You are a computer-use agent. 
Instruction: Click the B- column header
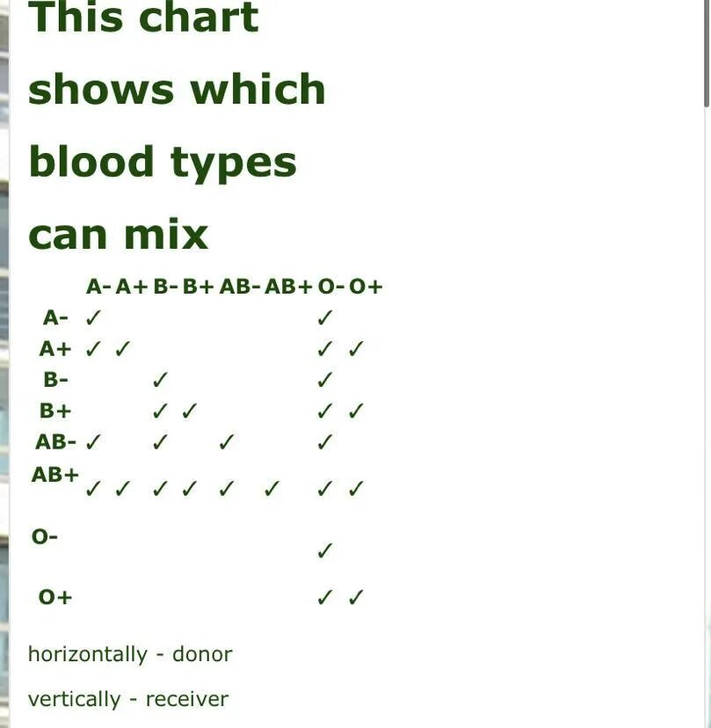pyautogui.click(x=165, y=287)
